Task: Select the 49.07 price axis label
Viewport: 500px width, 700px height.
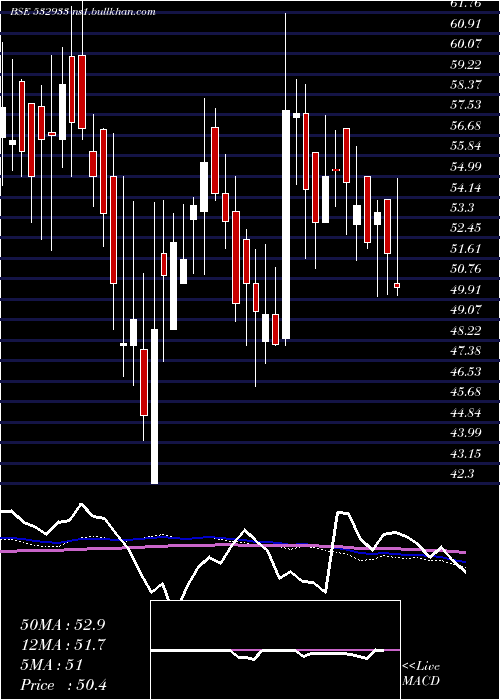Action: 466,309
